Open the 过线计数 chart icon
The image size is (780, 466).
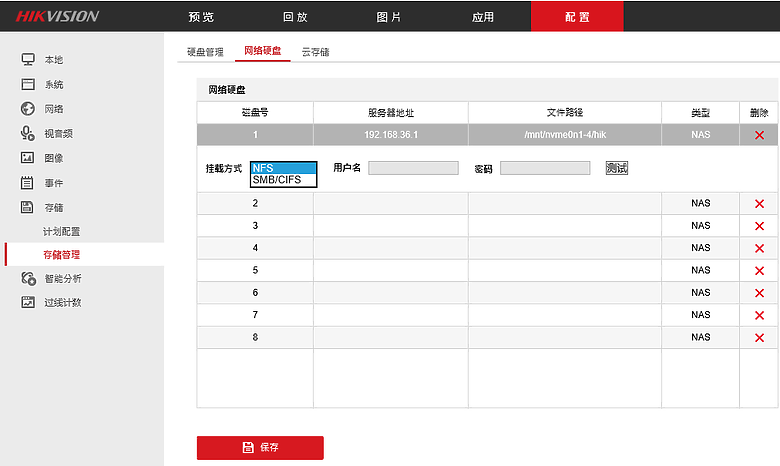coord(28,302)
